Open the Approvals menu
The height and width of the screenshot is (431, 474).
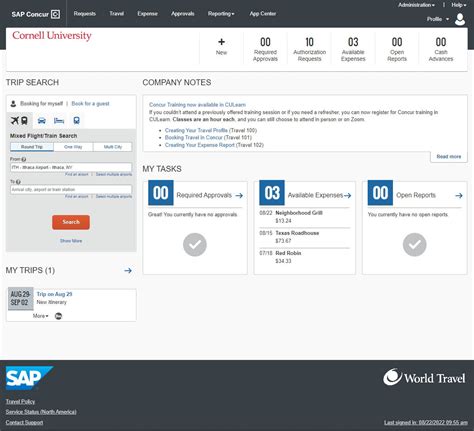coord(183,14)
